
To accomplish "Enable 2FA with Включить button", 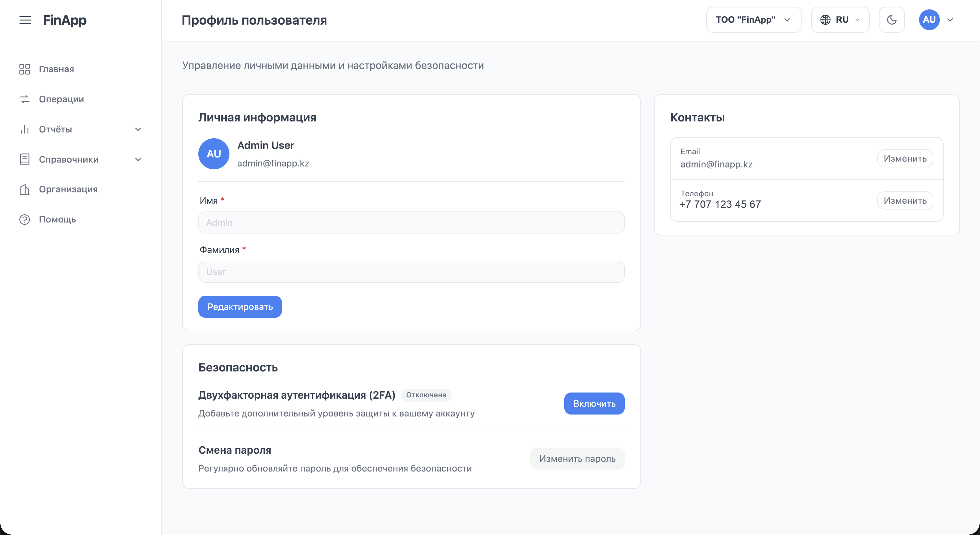I will coord(594,404).
